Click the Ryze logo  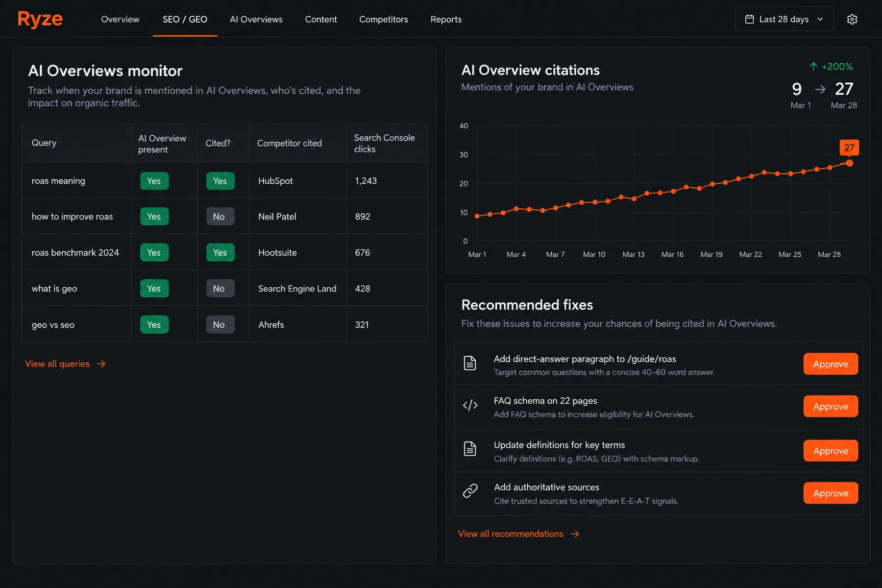40,19
